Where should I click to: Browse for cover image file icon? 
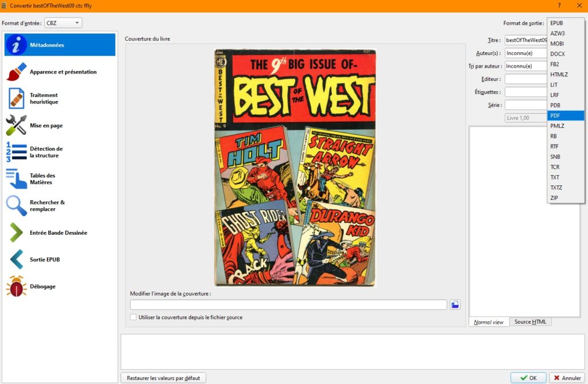tap(455, 305)
